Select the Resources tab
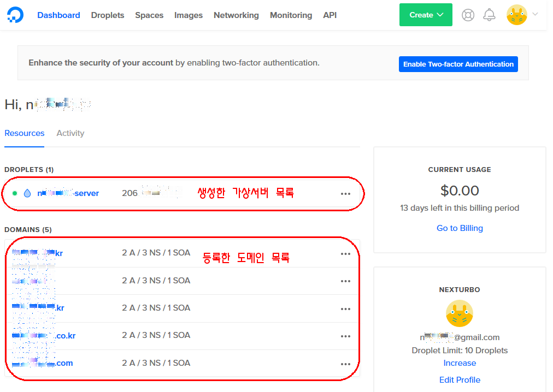 [25, 133]
